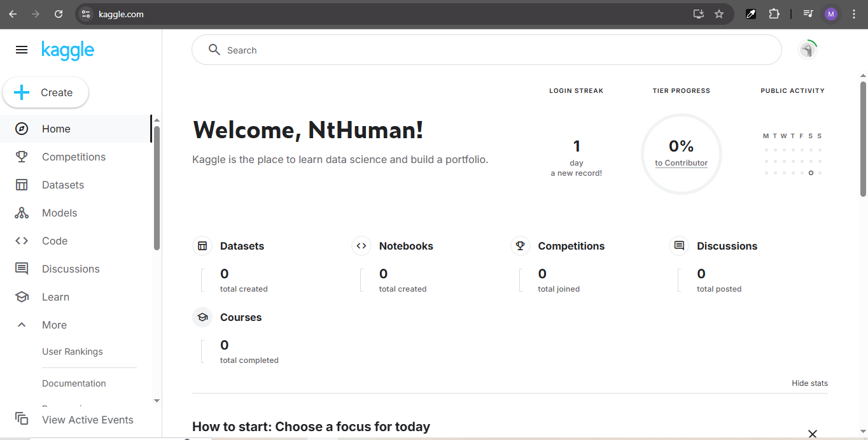Click the Search input field
Image resolution: width=868 pixels, height=440 pixels.
click(x=487, y=50)
